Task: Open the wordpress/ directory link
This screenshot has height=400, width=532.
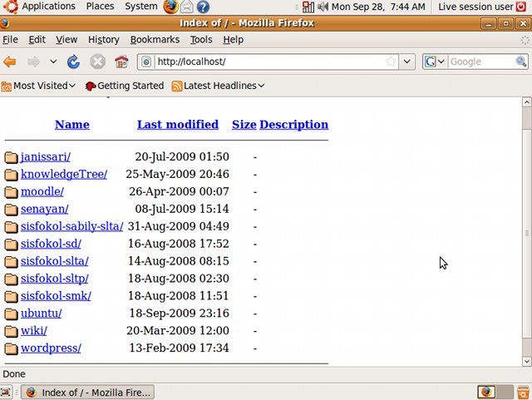Action: point(51,348)
